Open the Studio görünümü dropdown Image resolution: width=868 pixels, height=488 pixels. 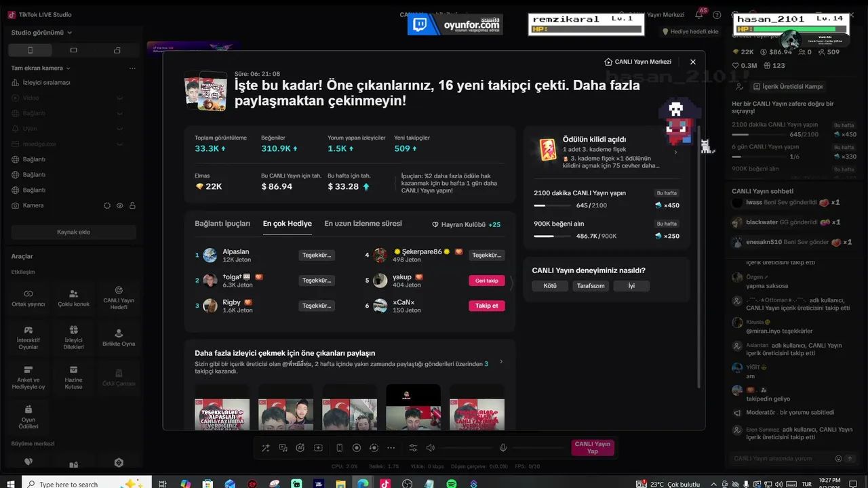point(41,33)
